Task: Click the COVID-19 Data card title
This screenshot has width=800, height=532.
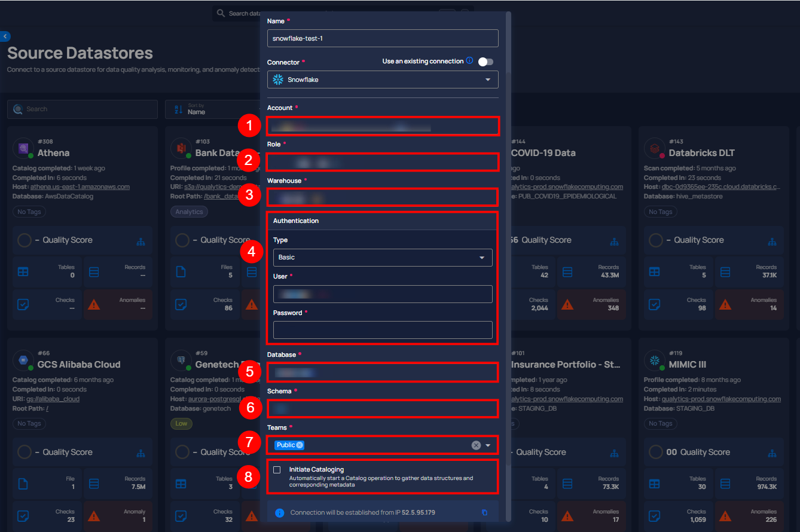Action: (543, 153)
